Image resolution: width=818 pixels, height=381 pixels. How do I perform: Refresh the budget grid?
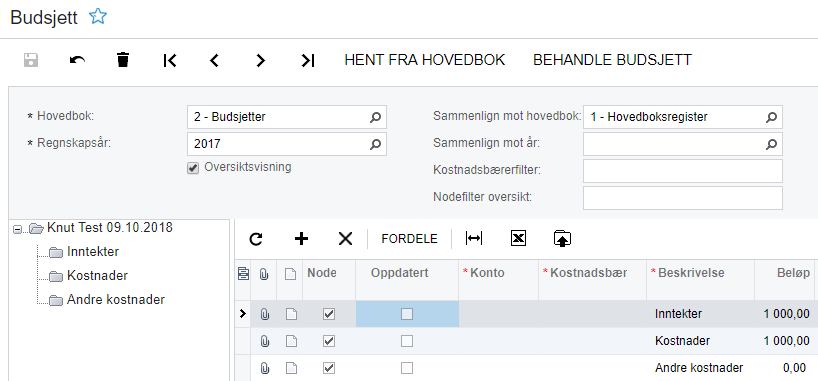(256, 239)
